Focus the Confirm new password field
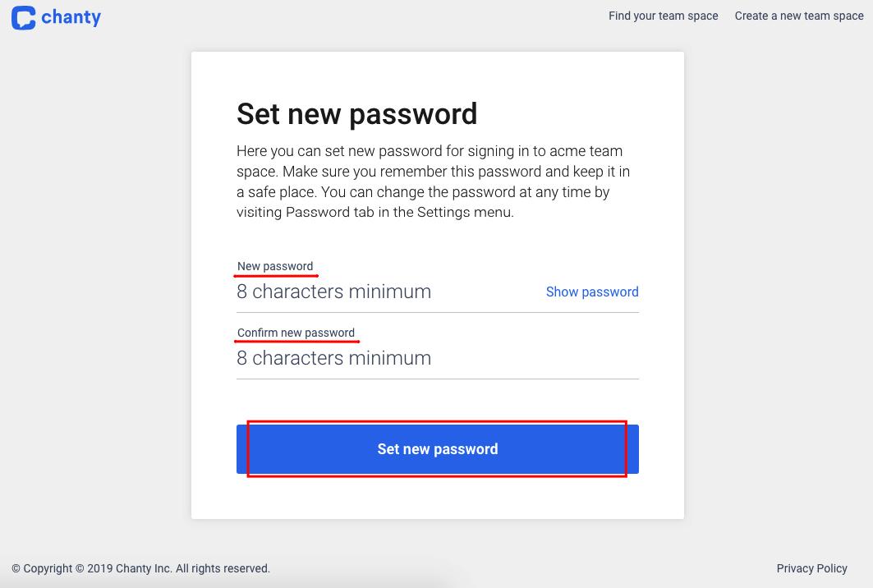The image size is (873, 588). [438, 358]
